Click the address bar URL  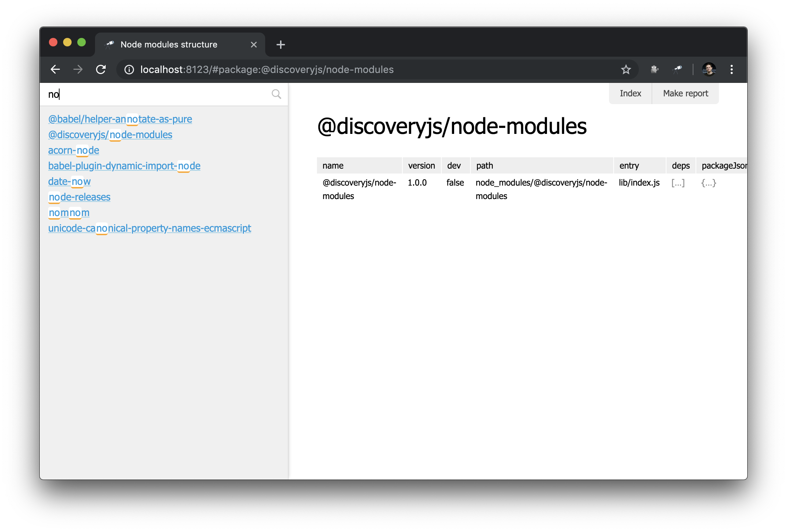pos(267,69)
